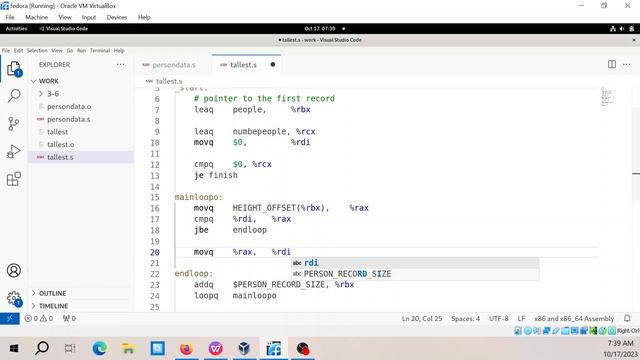This screenshot has height=360, width=640.
Task: Open the Accounts icon in activity bar
Action: pyautogui.click(x=14, y=271)
